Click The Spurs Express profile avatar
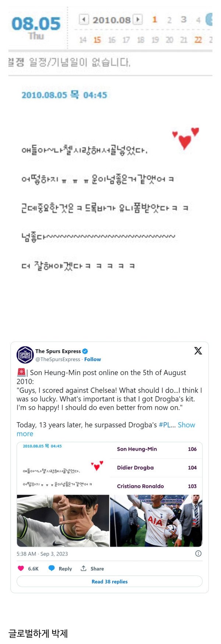Viewport: 221px width, 644px height. [25, 355]
